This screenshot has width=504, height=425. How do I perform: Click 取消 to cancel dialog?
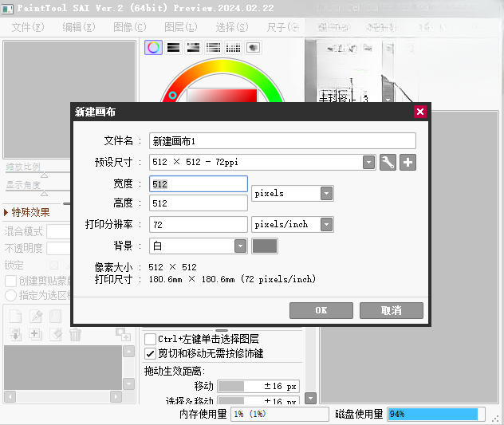pos(392,310)
